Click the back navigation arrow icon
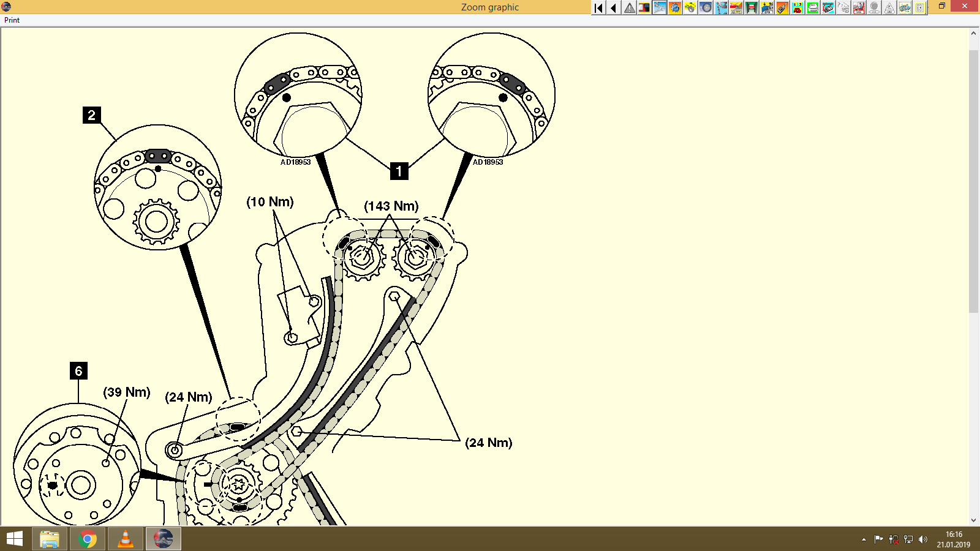 [613, 8]
